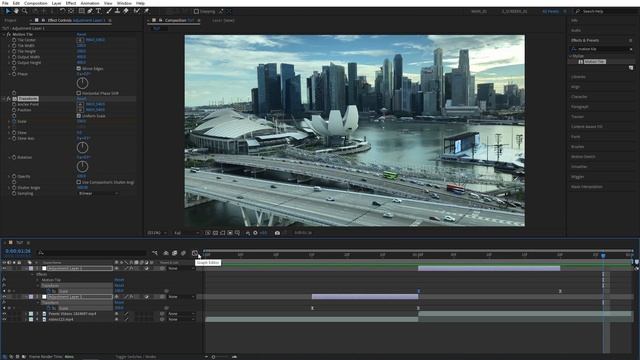Open parent dropdown for Pexels Videos layer
640x360 pixels.
(181, 313)
